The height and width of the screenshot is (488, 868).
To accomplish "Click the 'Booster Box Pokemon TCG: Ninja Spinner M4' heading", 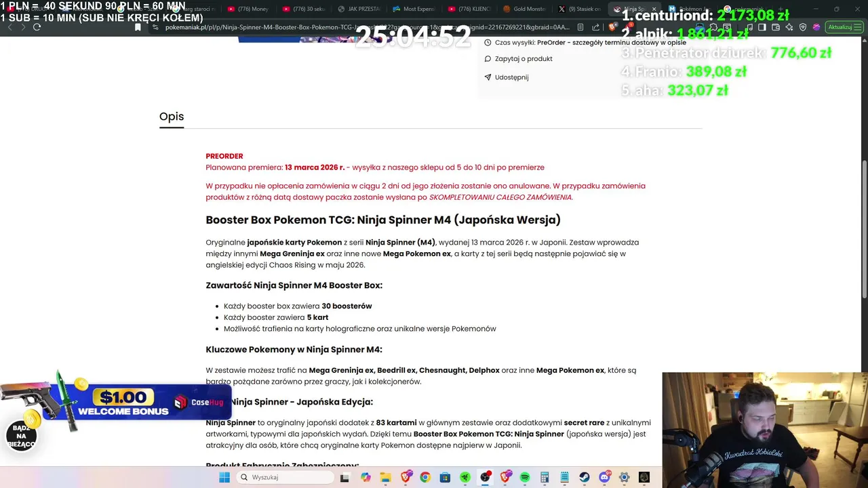I will 383,220.
